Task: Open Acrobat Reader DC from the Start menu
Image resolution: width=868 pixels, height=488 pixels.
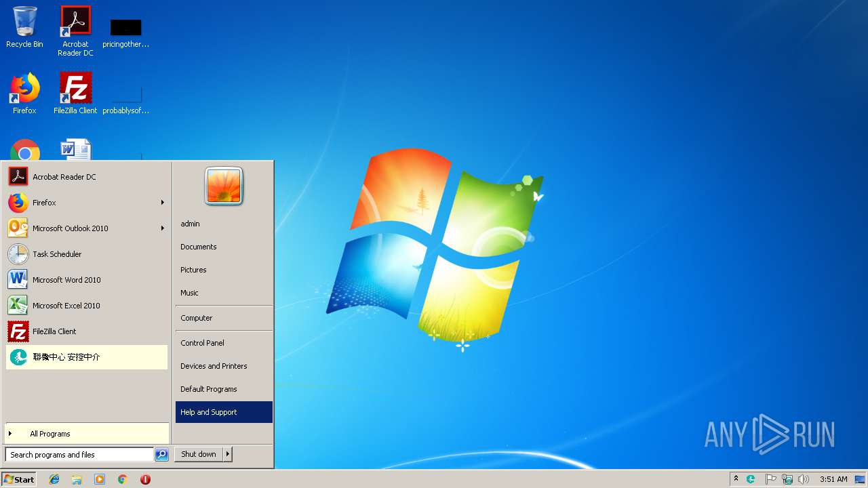Action: tap(87, 177)
